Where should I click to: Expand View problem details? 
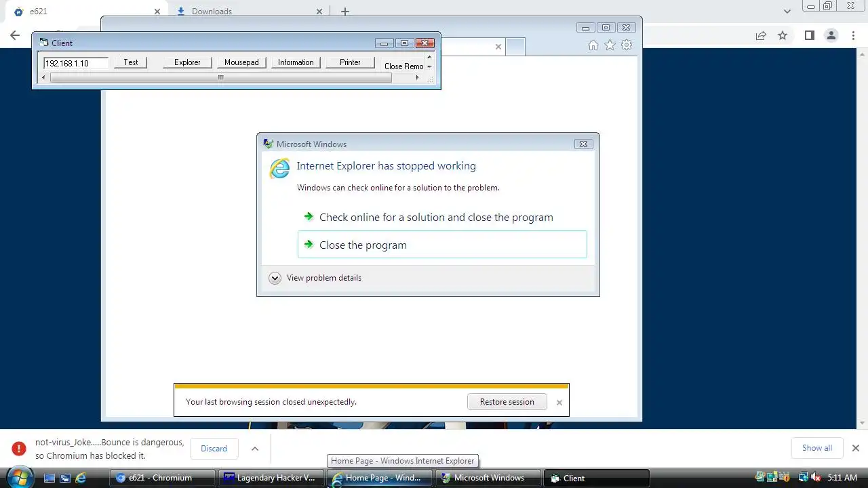[315, 278]
